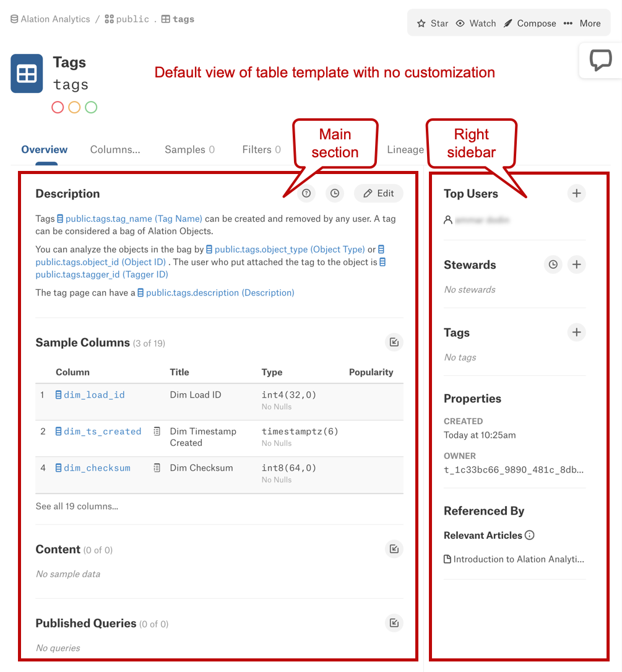This screenshot has height=672, width=622.
Task: Click the owner value t_1c33bc66_9890_481c_8db...
Action: 514,469
